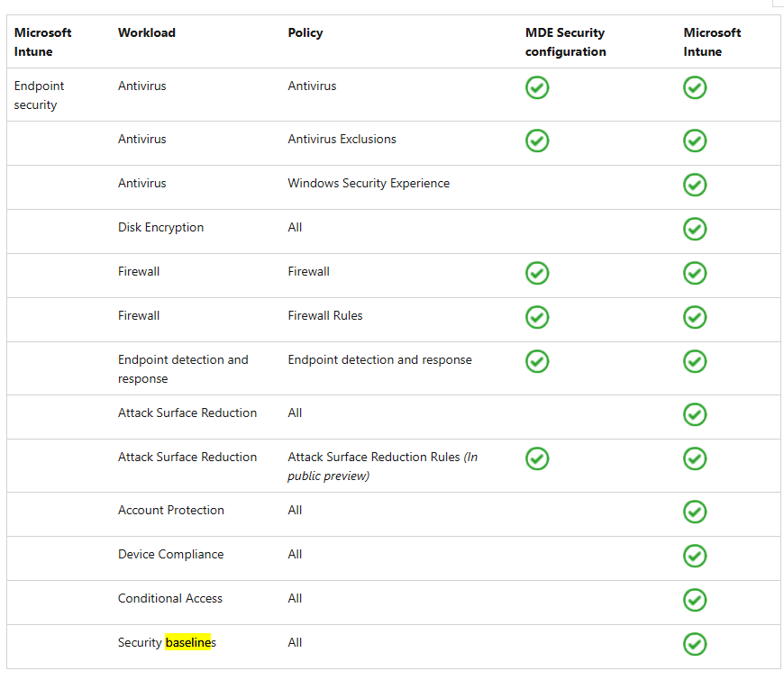
Task: Click the Attack Surface Reduction Rules MDE checkmark
Action: [x=537, y=458]
